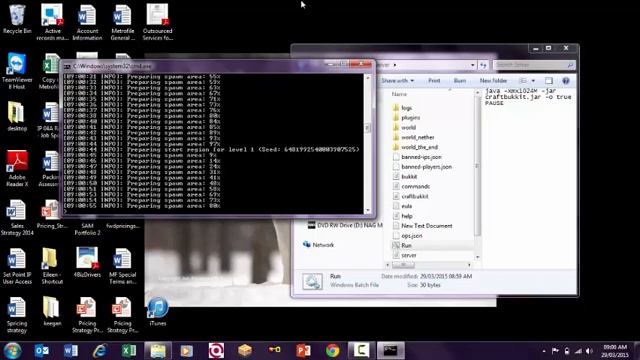Select the eula file in Explorer
This screenshot has width=640, height=360.
402,206
